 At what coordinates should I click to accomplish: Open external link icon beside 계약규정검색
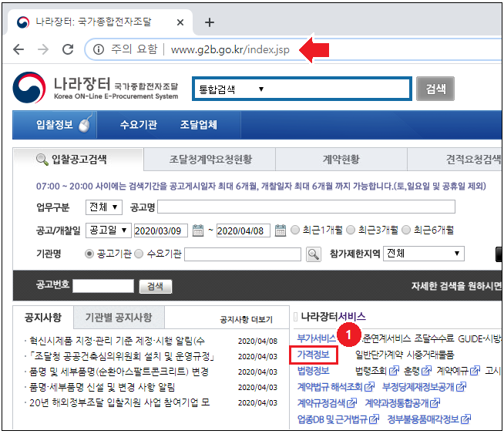(351, 402)
